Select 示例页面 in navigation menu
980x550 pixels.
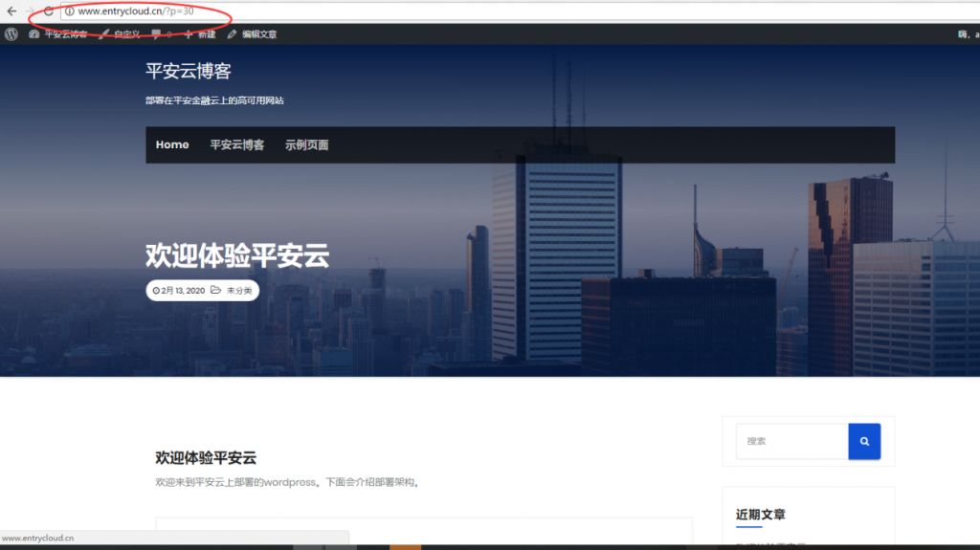click(307, 145)
